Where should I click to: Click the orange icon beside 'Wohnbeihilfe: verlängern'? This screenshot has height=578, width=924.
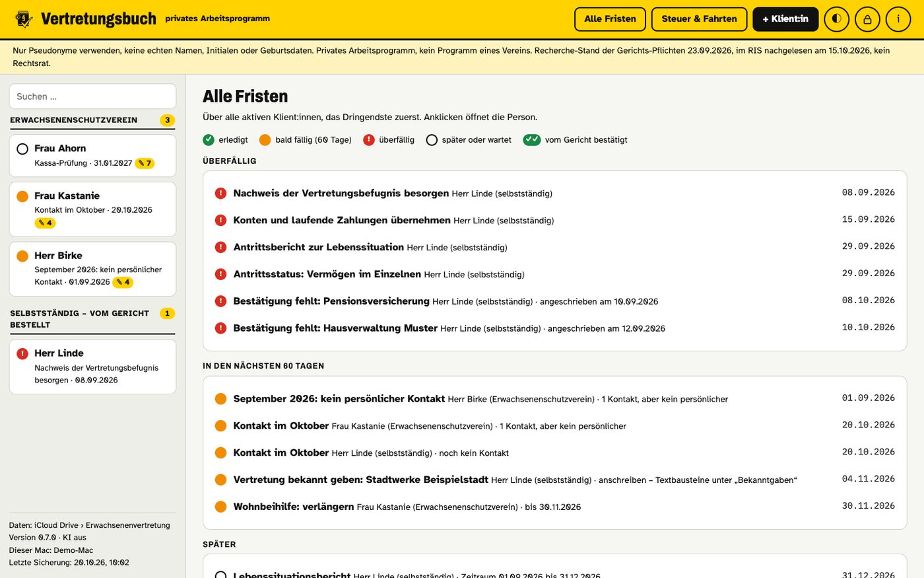coord(221,507)
